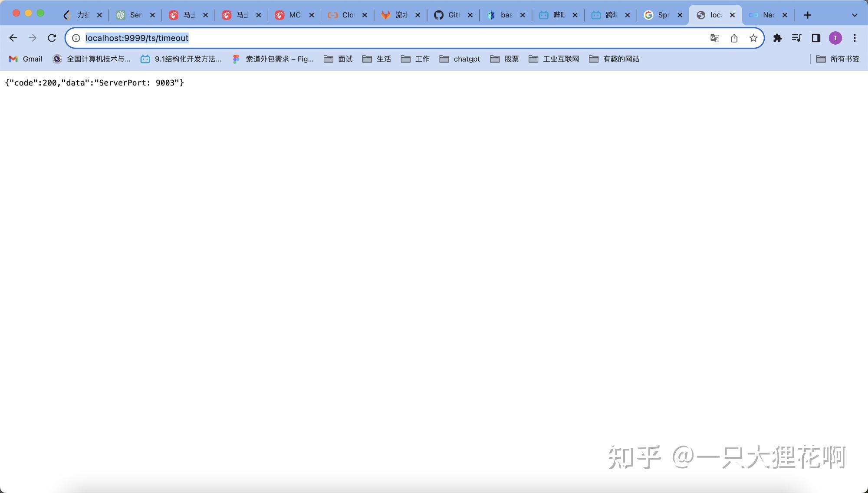
Task: Close the localhost tab
Action: (x=733, y=14)
